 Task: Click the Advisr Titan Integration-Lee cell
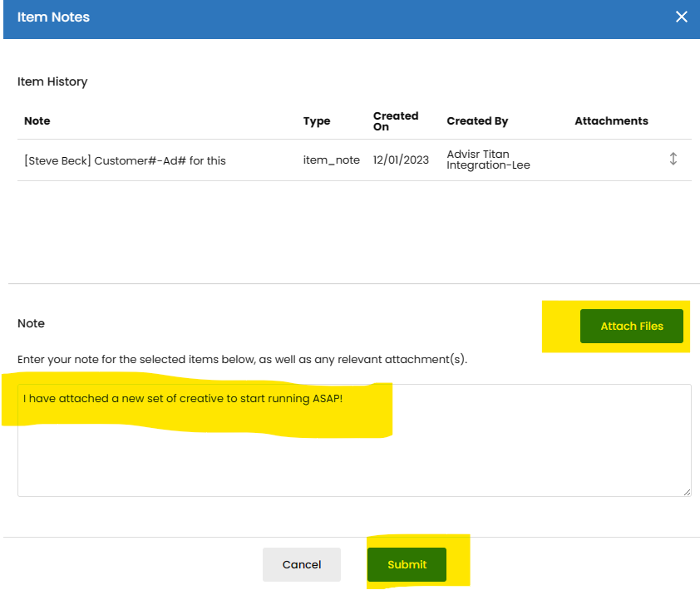488,160
